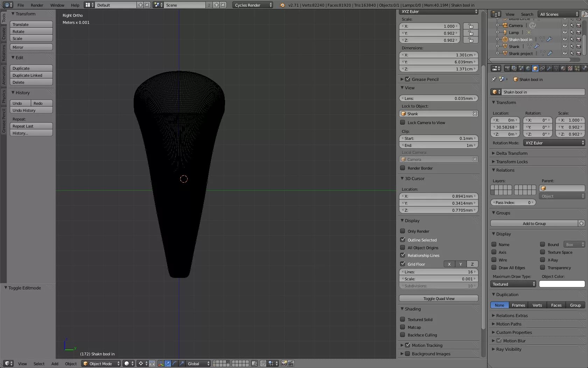The image size is (588, 368).
Task: Select Verts duplication option
Action: (x=537, y=305)
